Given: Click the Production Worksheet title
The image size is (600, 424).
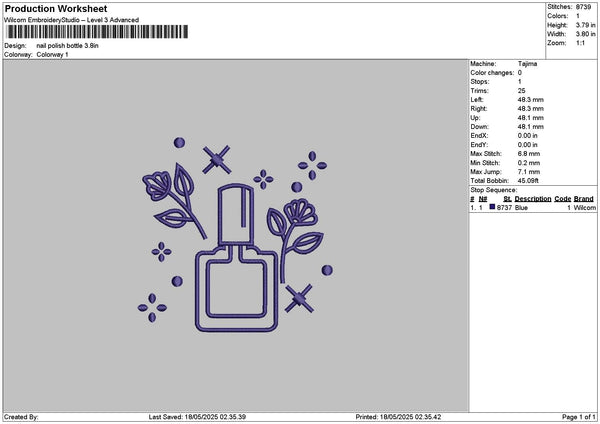Looking at the screenshot, I should click(x=55, y=8).
